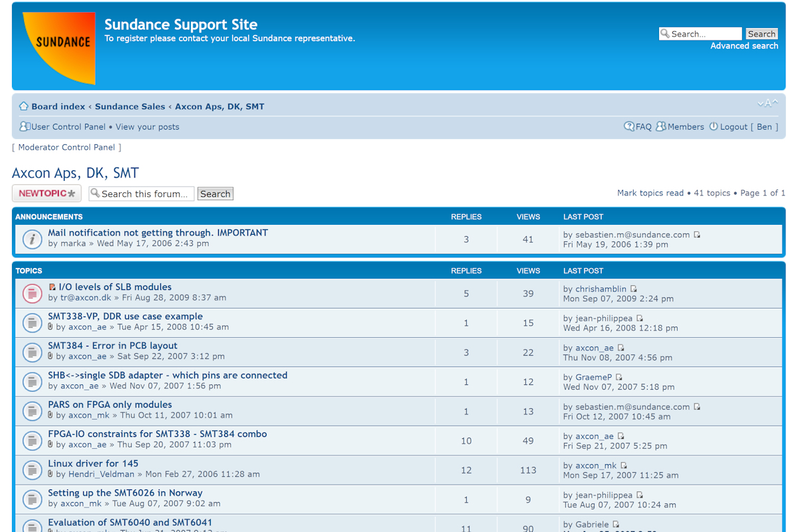Image resolution: width=798 pixels, height=532 pixels.
Task: Open User Control Panel link
Action: [68, 127]
